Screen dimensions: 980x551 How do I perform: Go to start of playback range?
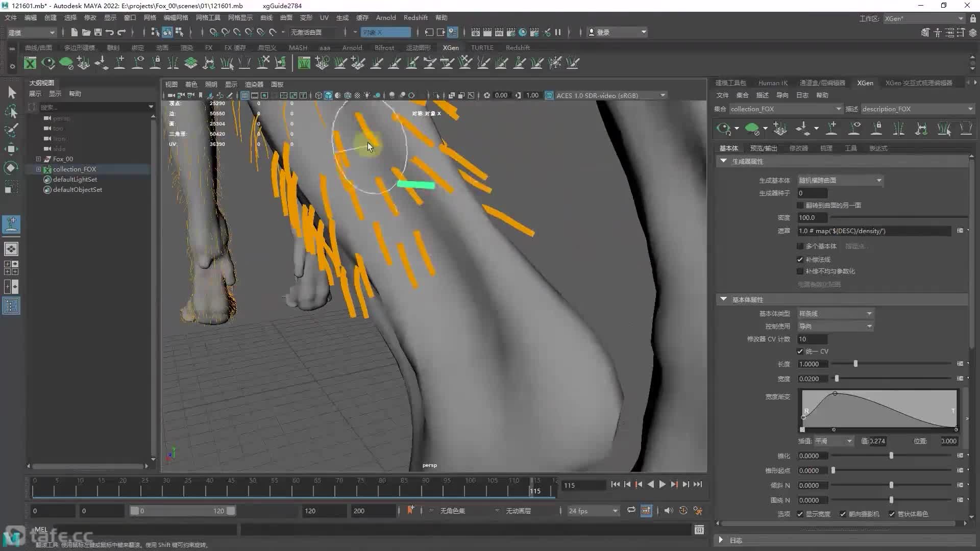tap(615, 484)
